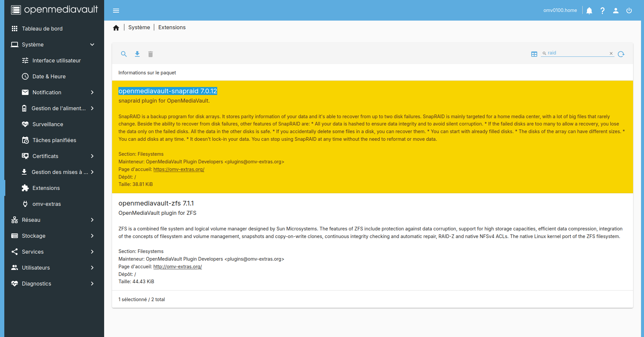Open the help question mark icon
Screen dimensions: 644x337
(603, 11)
